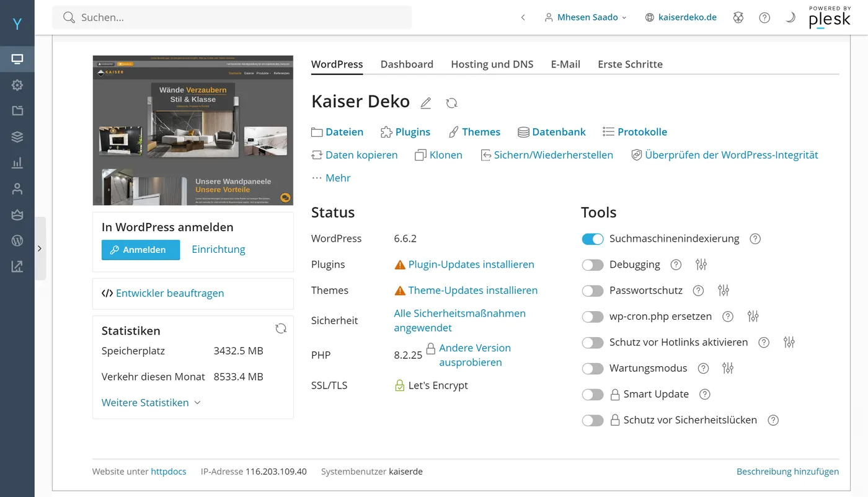This screenshot has height=497, width=868.
Task: Click Daten kopieren link
Action: point(355,155)
